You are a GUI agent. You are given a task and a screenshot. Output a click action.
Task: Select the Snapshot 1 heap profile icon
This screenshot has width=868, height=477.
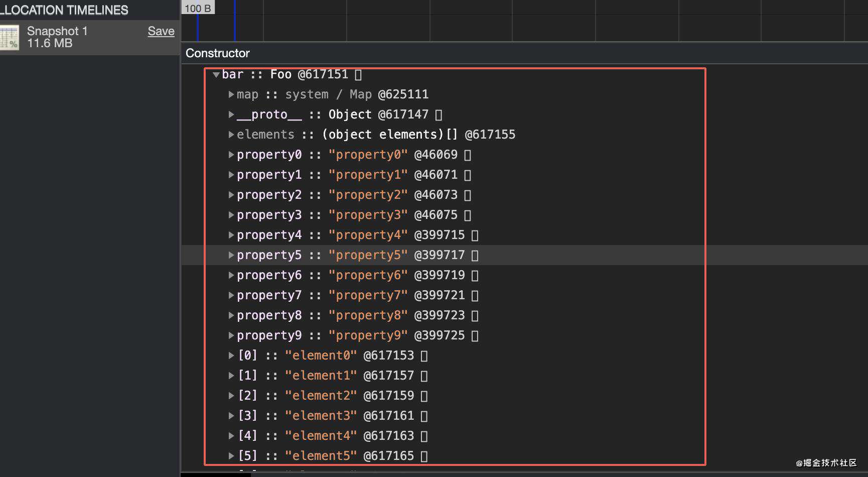(10, 38)
